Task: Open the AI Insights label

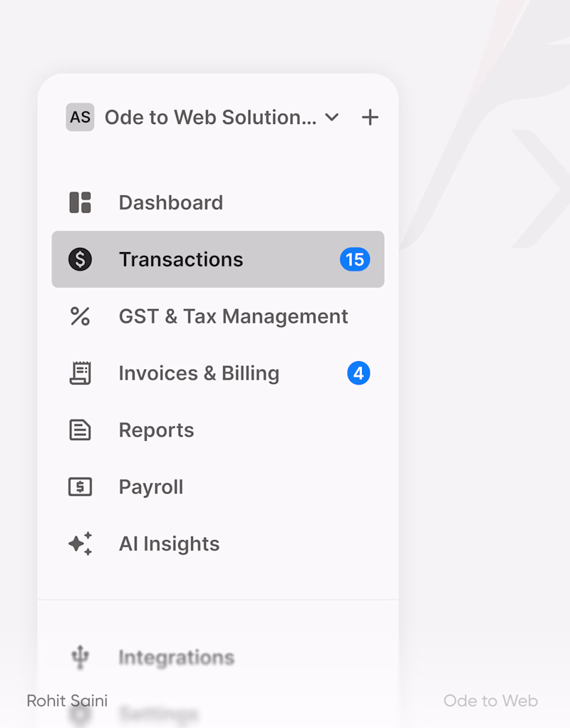Action: click(169, 544)
